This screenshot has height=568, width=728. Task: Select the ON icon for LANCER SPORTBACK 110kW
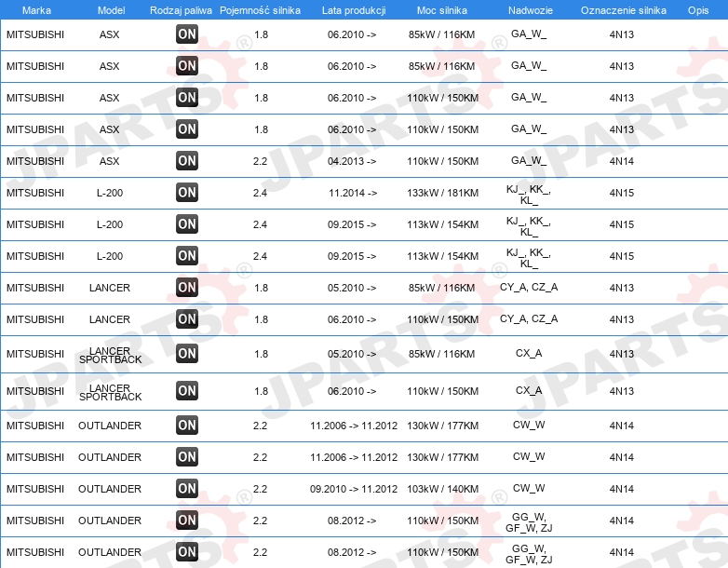pos(187,390)
